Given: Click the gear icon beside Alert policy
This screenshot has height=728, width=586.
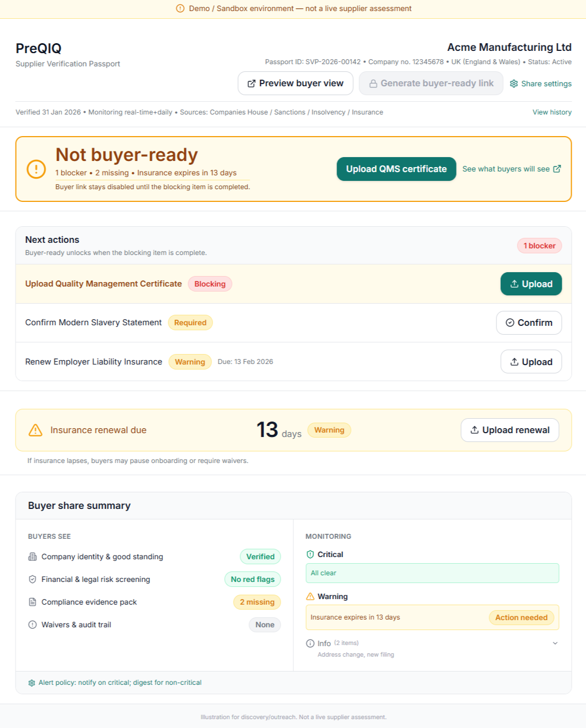Looking at the screenshot, I should coord(32,683).
